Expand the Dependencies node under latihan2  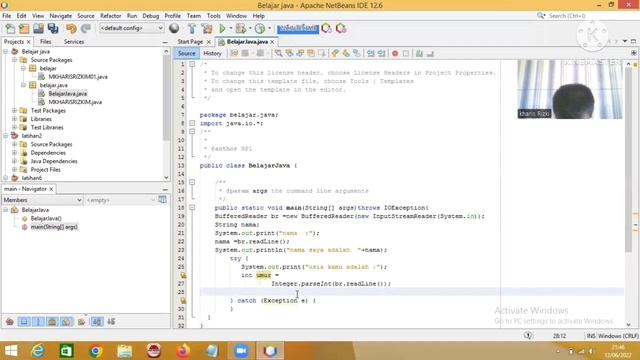tap(15, 153)
